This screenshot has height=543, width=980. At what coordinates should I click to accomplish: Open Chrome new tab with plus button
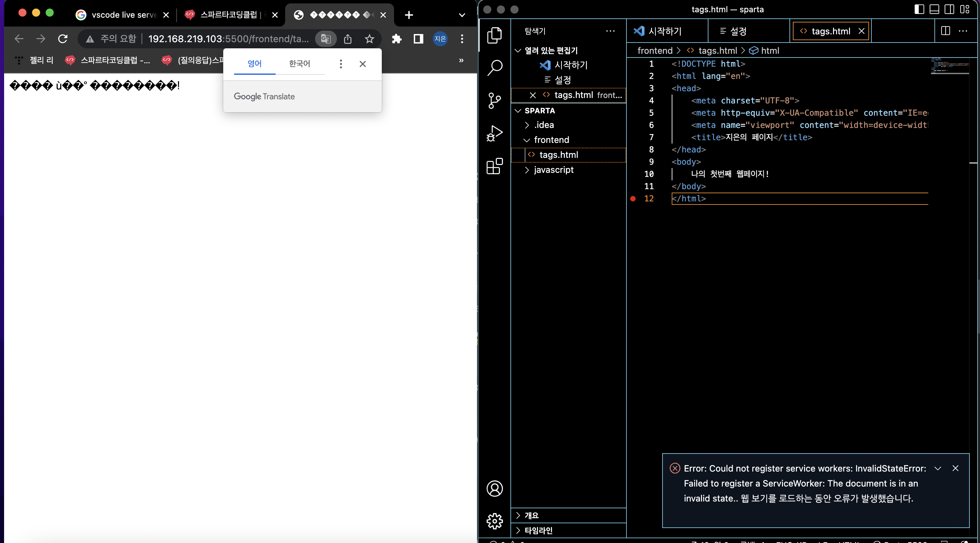(x=409, y=15)
